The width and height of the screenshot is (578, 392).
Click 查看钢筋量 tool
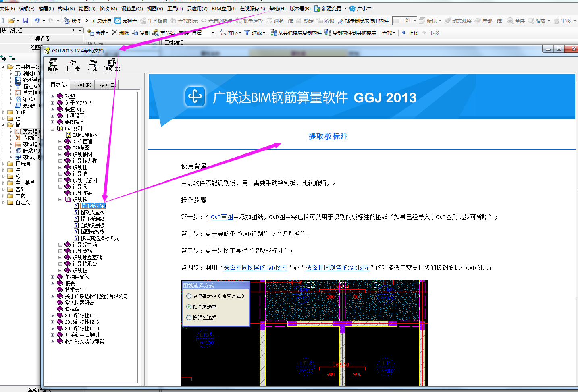216,21
